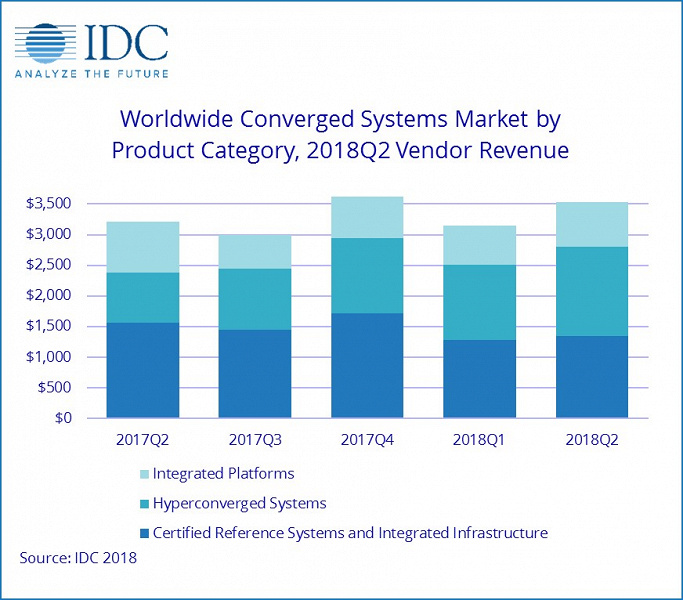
Task: Click the '$3,000' y-axis value
Action: coord(48,234)
